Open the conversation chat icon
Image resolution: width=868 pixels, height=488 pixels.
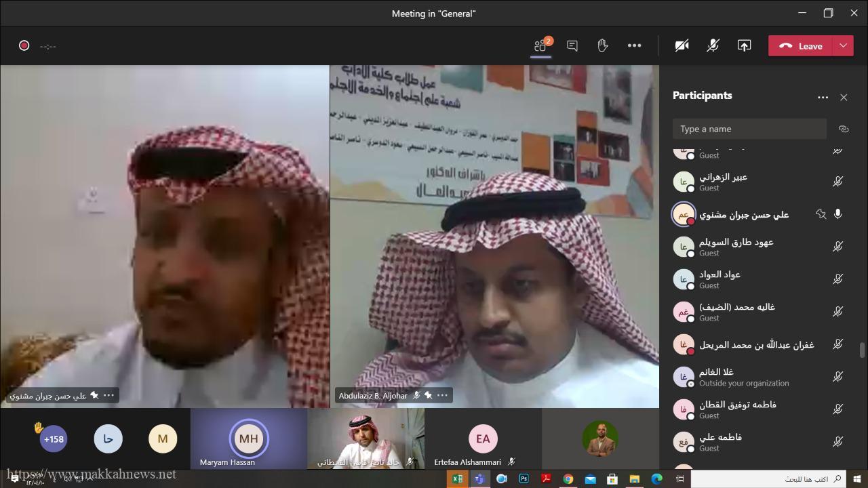[572, 45]
